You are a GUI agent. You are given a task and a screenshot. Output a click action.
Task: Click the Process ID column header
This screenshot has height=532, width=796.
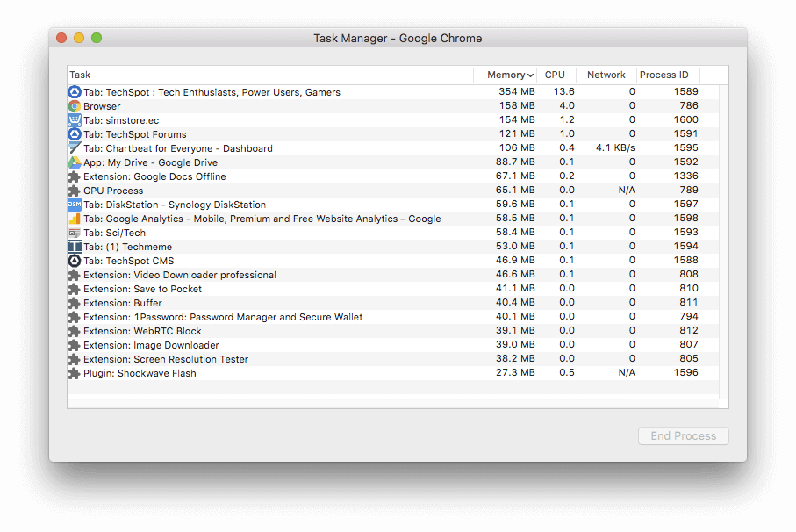pyautogui.click(x=664, y=75)
